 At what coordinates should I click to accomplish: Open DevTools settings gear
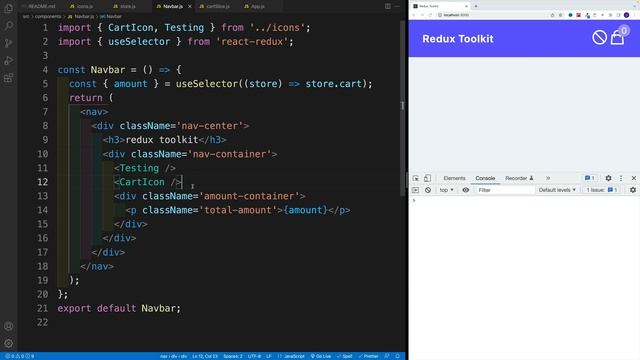pyautogui.click(x=608, y=178)
